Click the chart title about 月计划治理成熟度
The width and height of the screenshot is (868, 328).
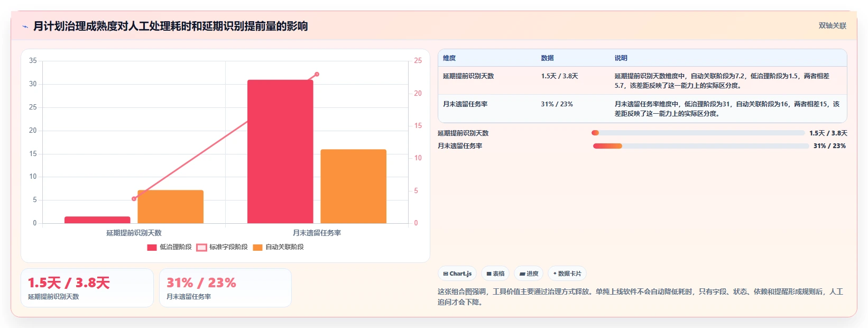point(170,26)
